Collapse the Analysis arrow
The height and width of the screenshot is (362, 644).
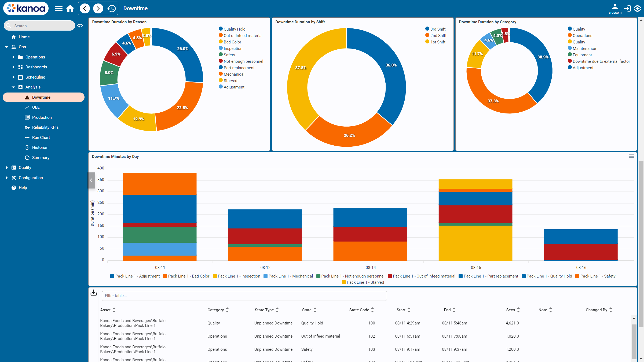click(13, 87)
